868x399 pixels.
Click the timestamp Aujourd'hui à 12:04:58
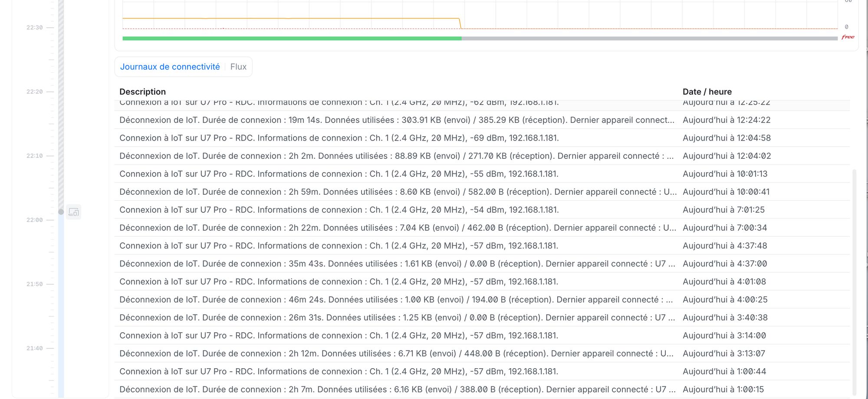(x=727, y=138)
